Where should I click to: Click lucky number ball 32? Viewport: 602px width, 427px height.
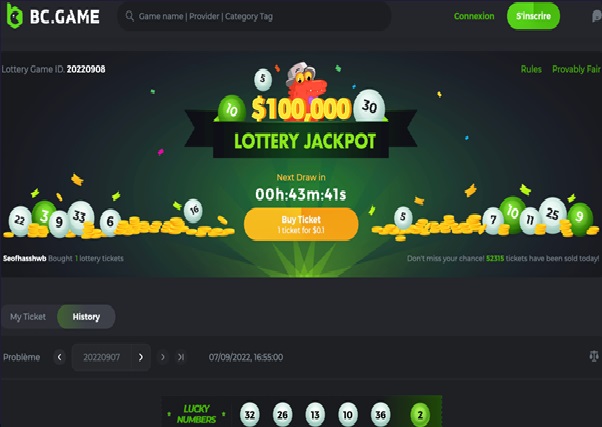coord(250,415)
